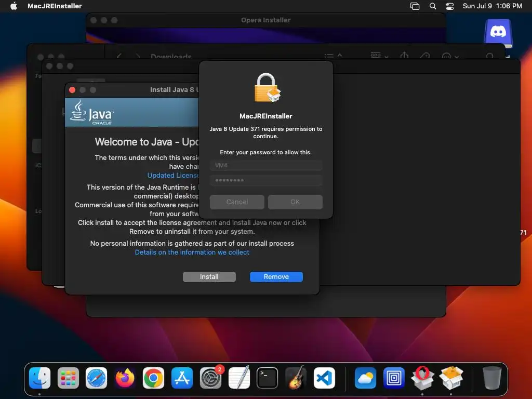The image size is (532, 399).
Task: Open the group-by dropdown in Finder toolbar
Action: tap(379, 55)
